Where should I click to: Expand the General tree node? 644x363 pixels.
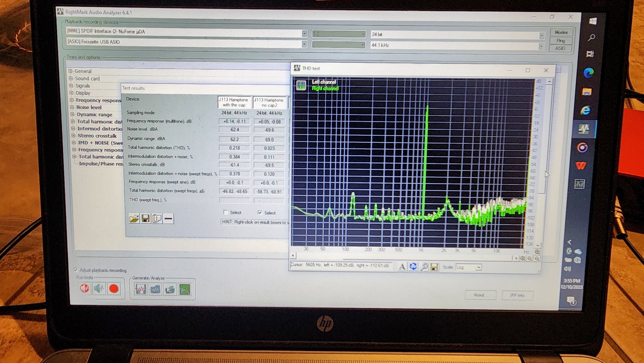(x=70, y=71)
